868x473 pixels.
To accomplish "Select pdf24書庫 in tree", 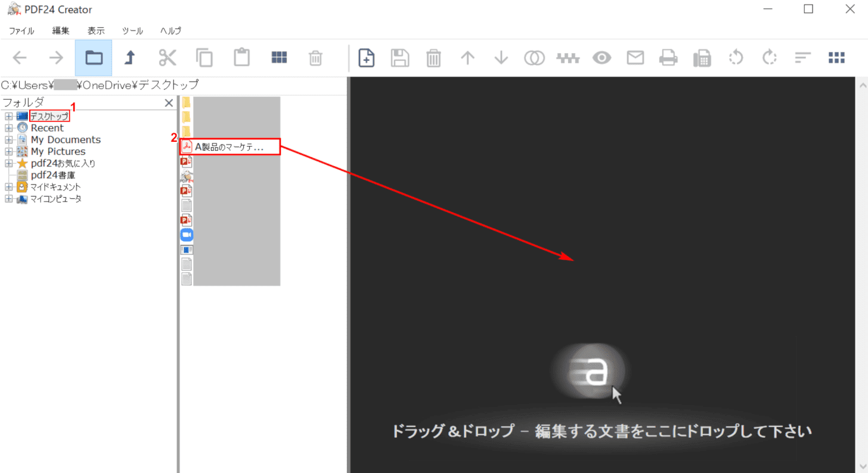I will 53,175.
